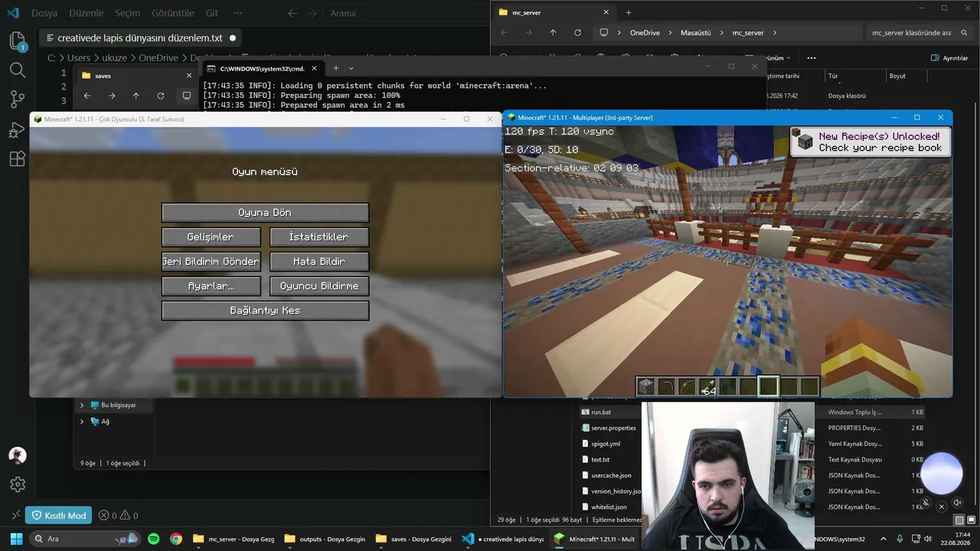Show more VS Code menus via ellipsis

pos(238,13)
